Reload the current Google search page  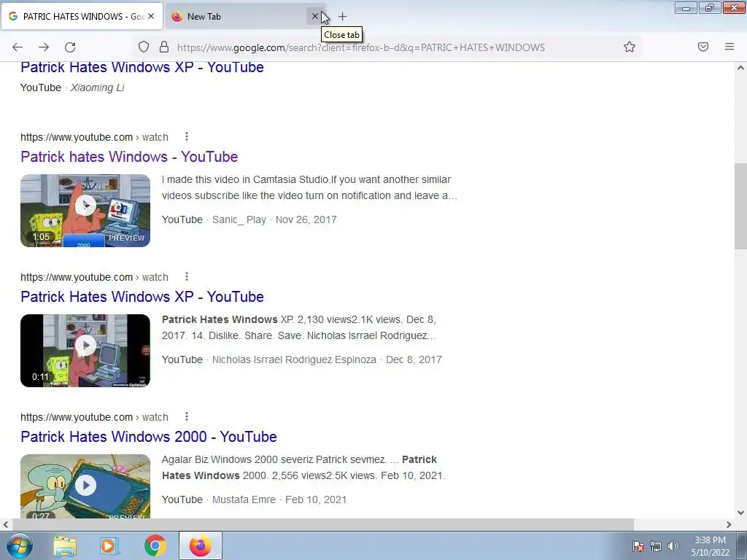(x=70, y=47)
